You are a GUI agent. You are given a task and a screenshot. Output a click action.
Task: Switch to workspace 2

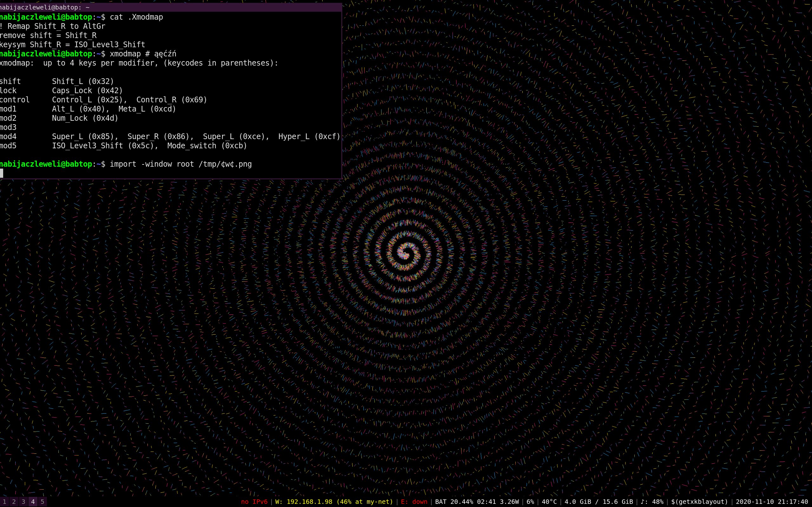pos(14,502)
